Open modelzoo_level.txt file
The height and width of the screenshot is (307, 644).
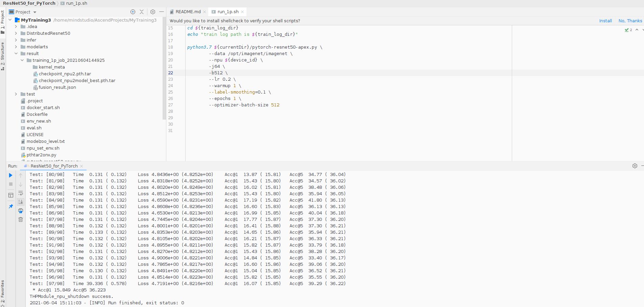(45, 142)
